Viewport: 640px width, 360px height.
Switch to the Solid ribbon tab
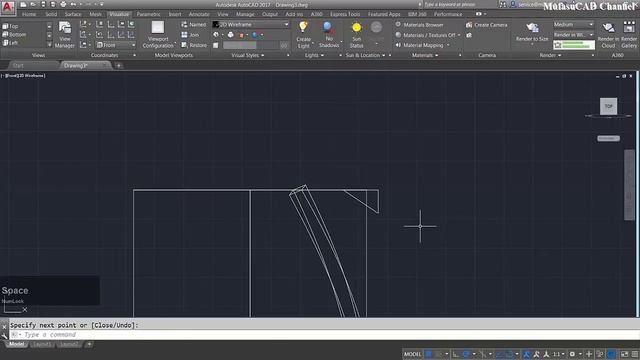click(51, 14)
